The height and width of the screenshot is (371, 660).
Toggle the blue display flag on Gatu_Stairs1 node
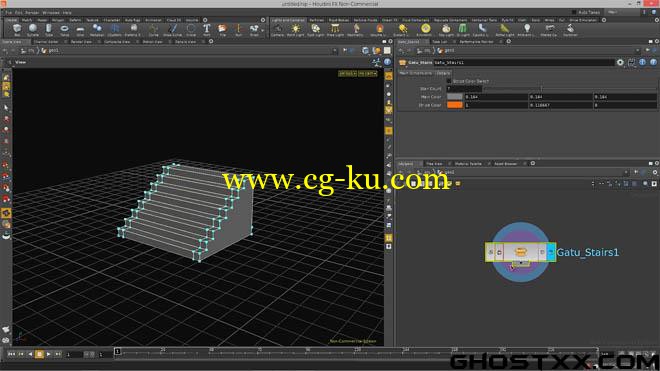[551, 252]
